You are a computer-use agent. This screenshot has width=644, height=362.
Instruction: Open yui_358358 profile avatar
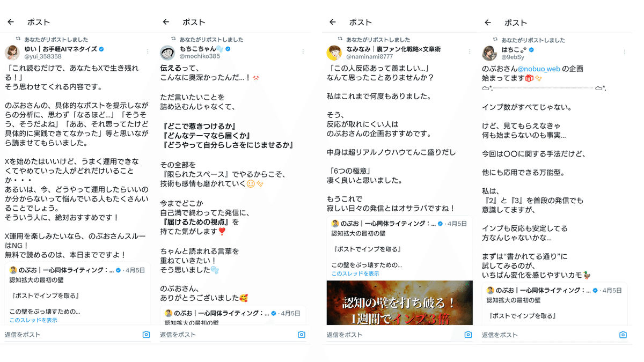coord(12,53)
